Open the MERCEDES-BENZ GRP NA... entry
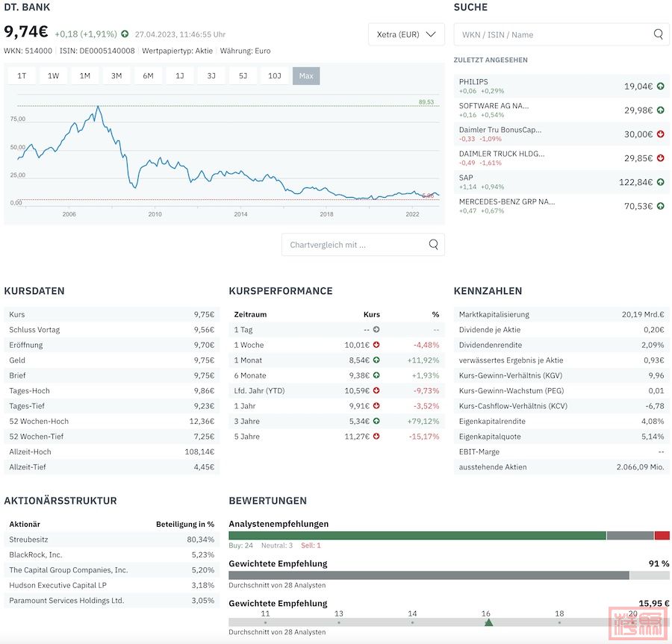 coord(561,206)
